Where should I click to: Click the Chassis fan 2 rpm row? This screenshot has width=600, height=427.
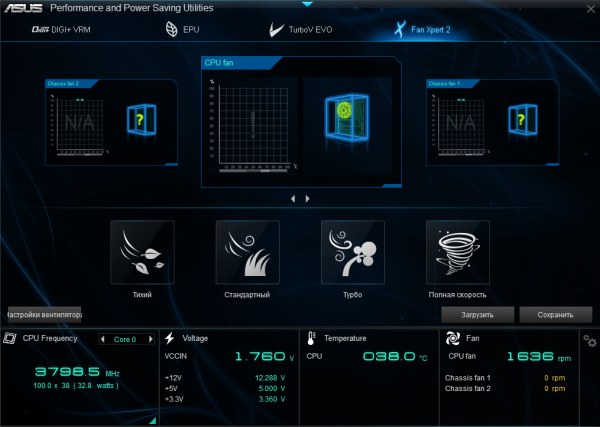tap(505, 389)
